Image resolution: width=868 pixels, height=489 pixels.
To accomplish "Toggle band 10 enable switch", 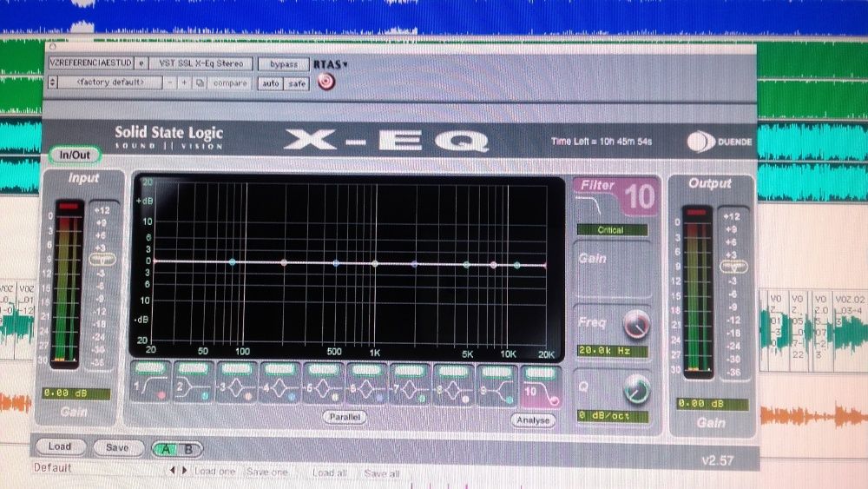I will 540,373.
